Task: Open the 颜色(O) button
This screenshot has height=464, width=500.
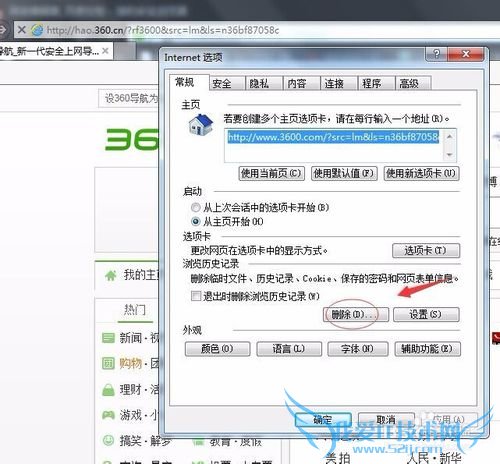Action: tap(217, 349)
